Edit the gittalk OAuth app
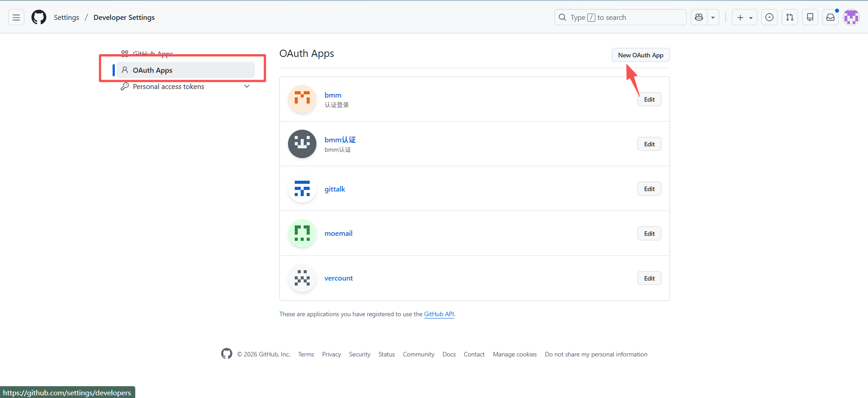Screen dimensions: 868x398 649,189
